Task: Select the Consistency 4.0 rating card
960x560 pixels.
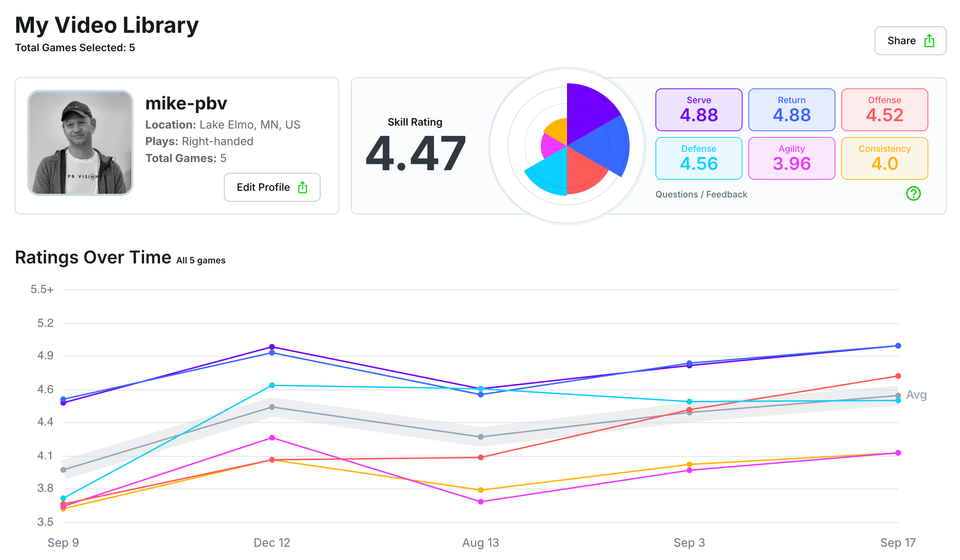Action: 884,158
